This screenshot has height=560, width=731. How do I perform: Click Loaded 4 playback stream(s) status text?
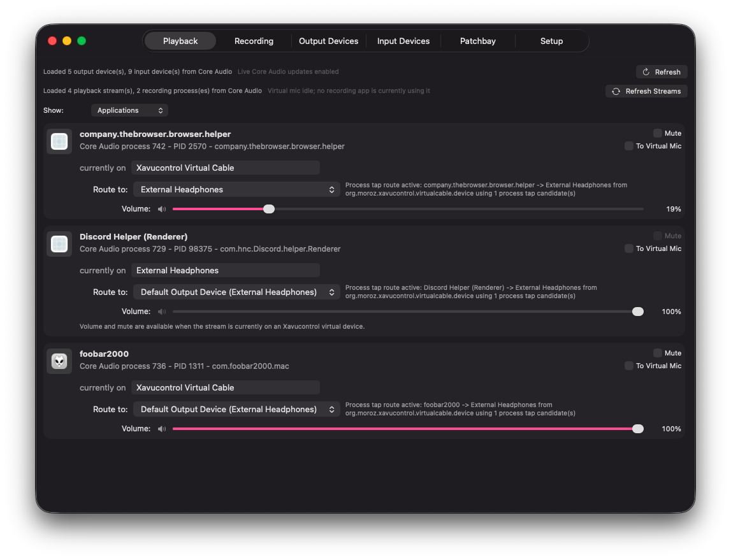[x=152, y=91]
